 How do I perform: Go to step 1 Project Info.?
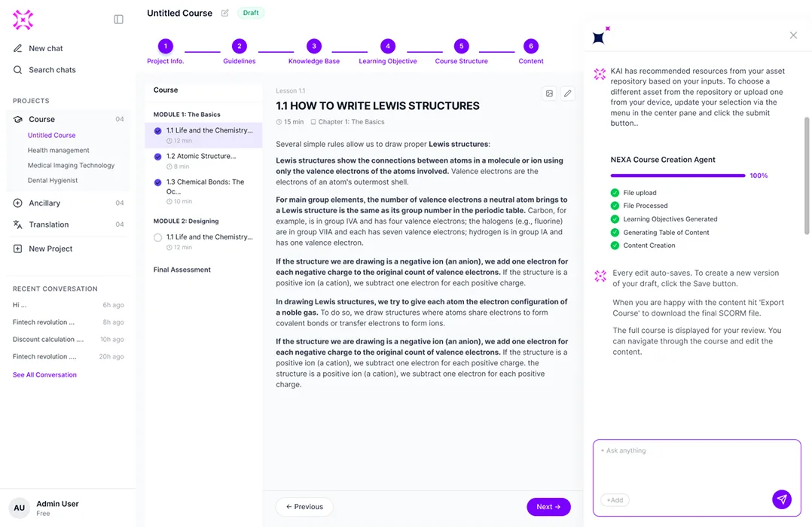click(x=165, y=52)
